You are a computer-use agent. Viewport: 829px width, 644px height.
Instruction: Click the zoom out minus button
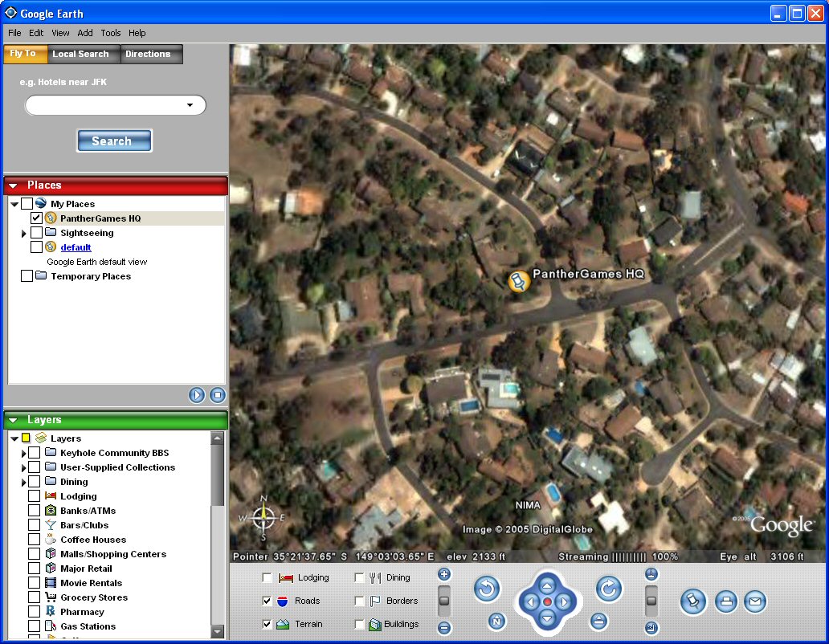[x=444, y=628]
